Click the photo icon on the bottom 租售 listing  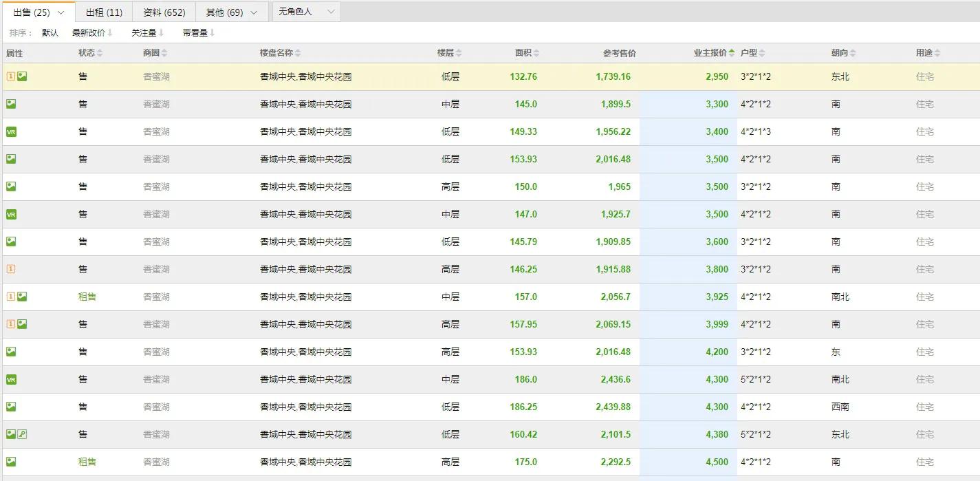(x=11, y=461)
